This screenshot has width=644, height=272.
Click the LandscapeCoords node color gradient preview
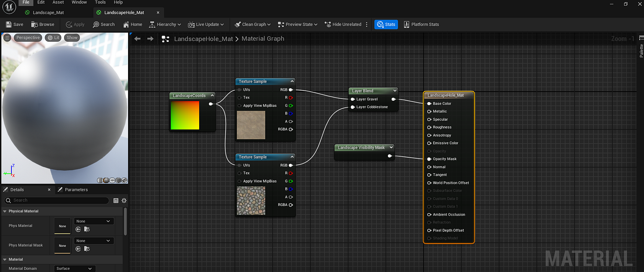click(185, 115)
